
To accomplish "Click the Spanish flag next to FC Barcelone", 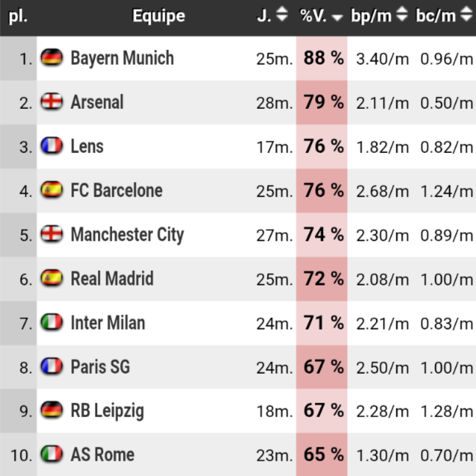I will pyautogui.click(x=51, y=191).
